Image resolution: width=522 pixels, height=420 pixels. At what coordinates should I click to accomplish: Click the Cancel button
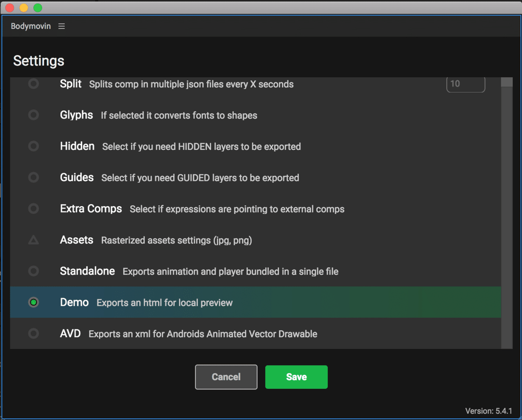pyautogui.click(x=226, y=377)
